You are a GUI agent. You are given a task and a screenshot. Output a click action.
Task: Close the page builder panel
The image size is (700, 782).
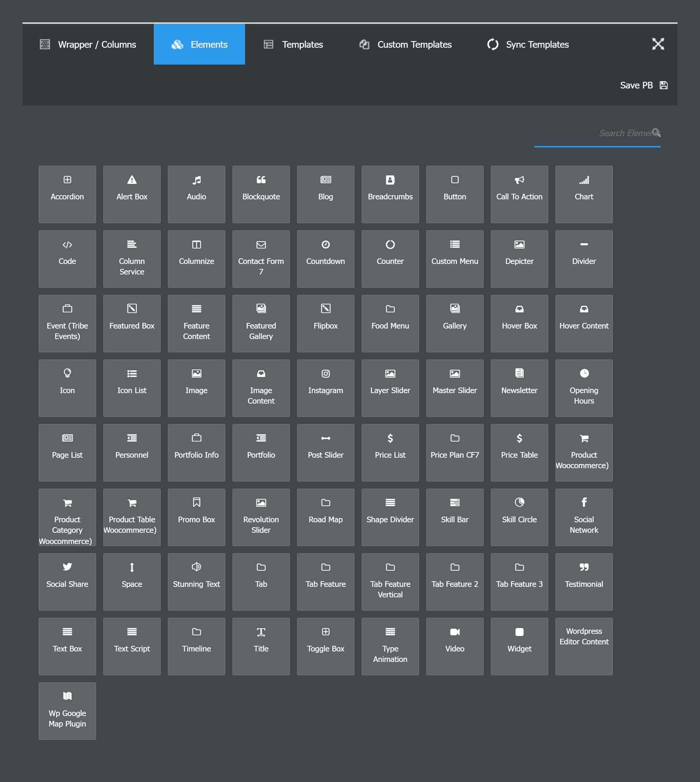pos(658,44)
